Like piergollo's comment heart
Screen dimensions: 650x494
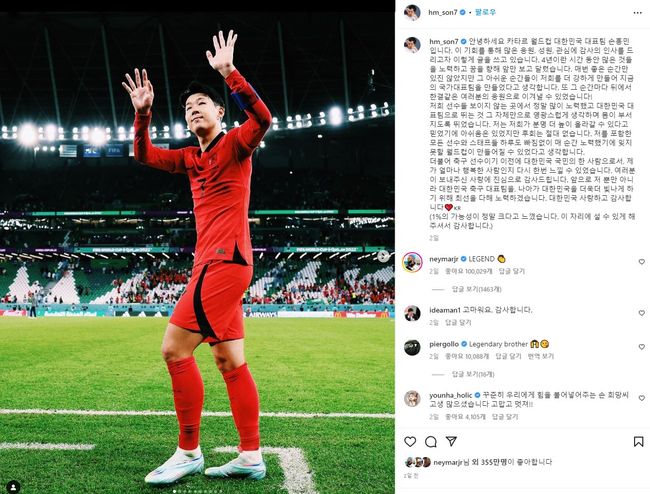point(641,346)
